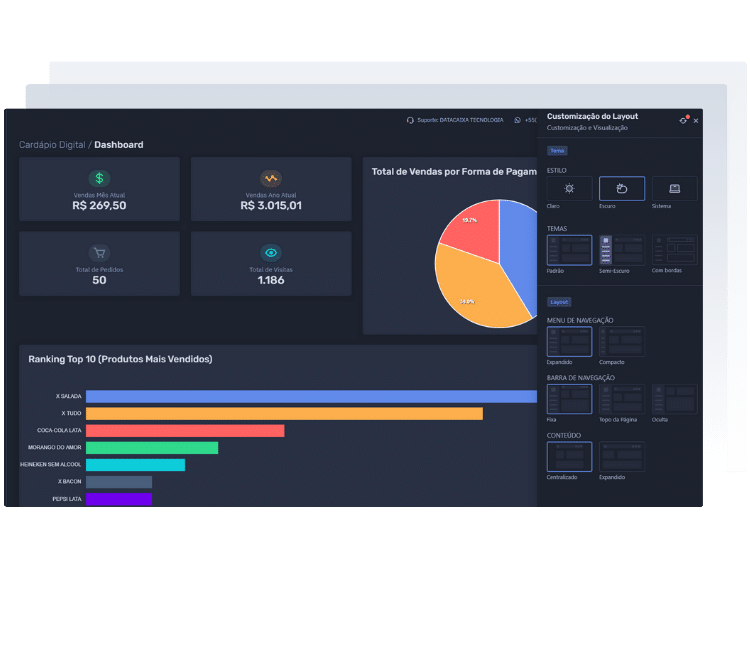Click the Vendas Ano Atual chart icon

coord(271,178)
